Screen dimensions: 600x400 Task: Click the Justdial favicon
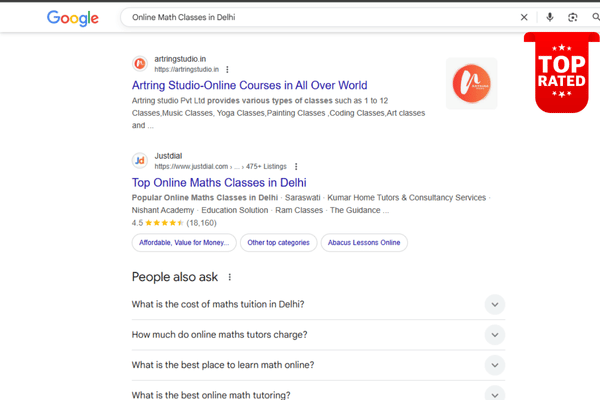point(140,160)
